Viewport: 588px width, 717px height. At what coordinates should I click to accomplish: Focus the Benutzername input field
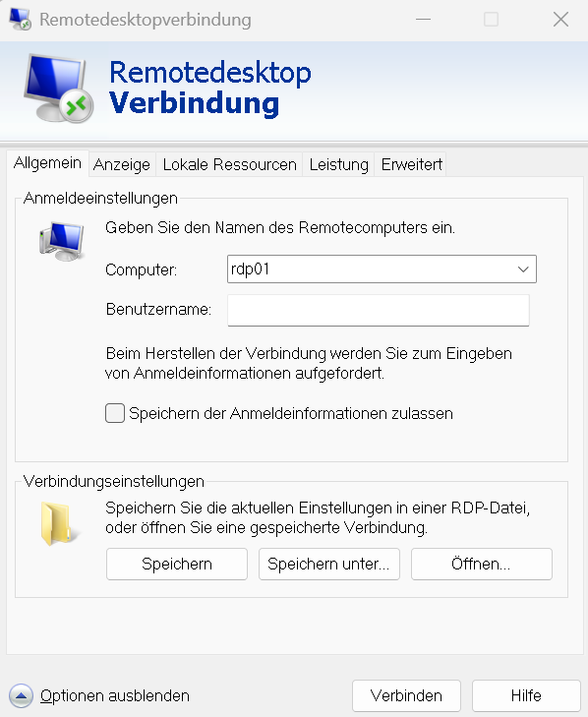click(x=379, y=310)
